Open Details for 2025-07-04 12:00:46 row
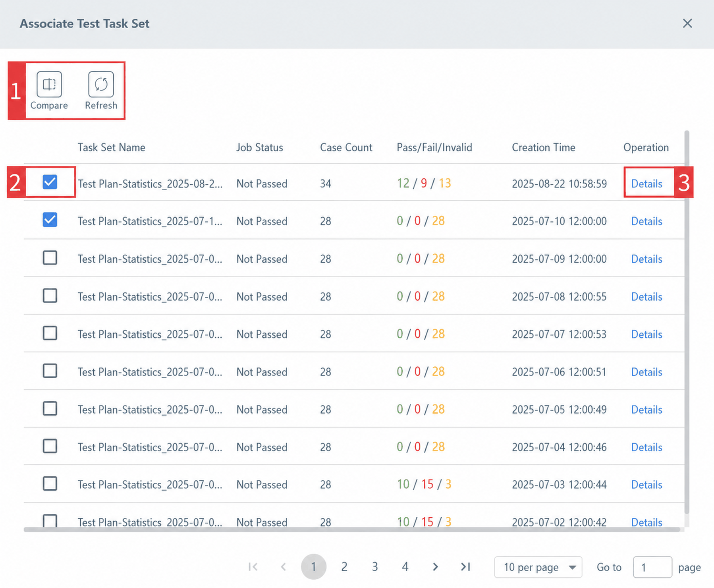The height and width of the screenshot is (588, 714). coord(647,447)
